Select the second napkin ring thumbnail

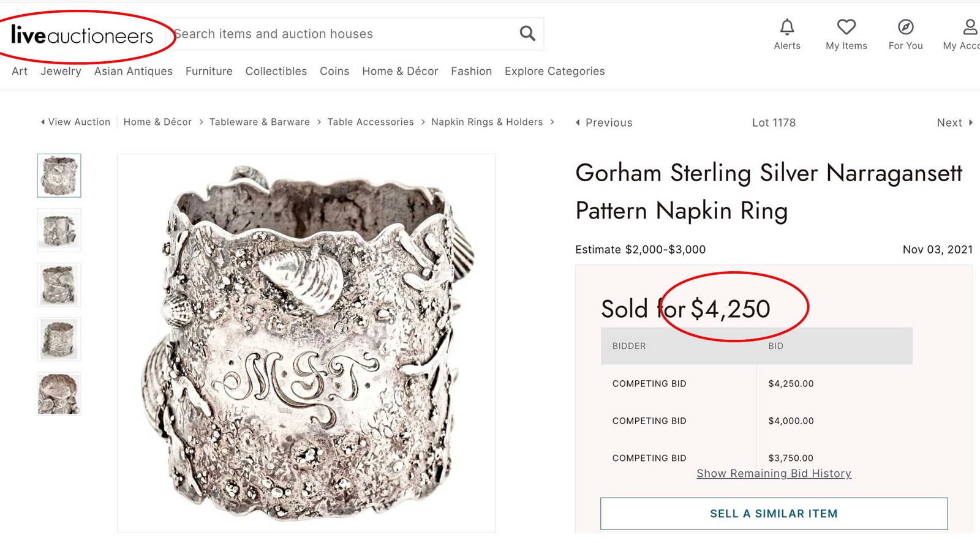click(58, 230)
